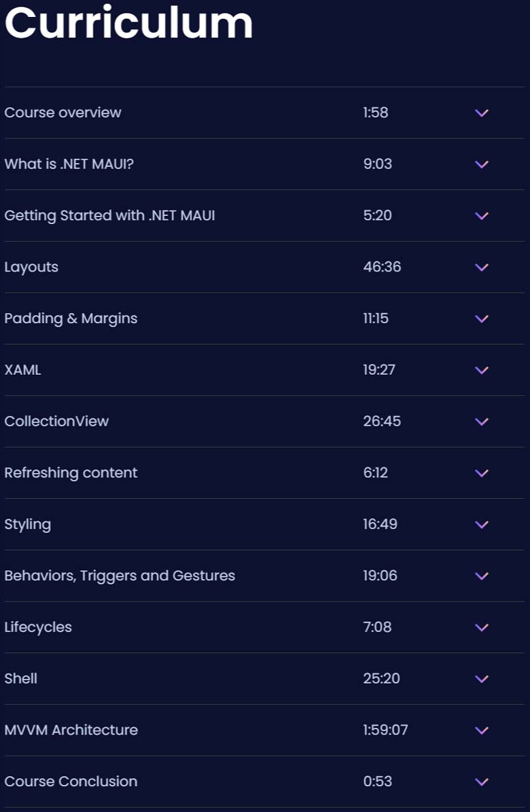Expand the What is .NET MAUI? chevron
The height and width of the screenshot is (812, 530).
pyautogui.click(x=482, y=164)
